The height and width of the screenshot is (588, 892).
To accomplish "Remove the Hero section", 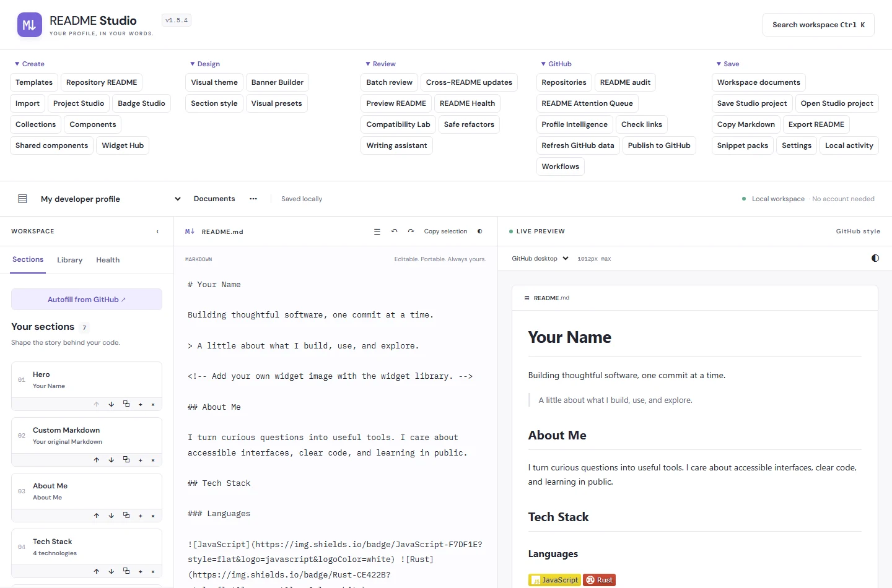I will 153,404.
